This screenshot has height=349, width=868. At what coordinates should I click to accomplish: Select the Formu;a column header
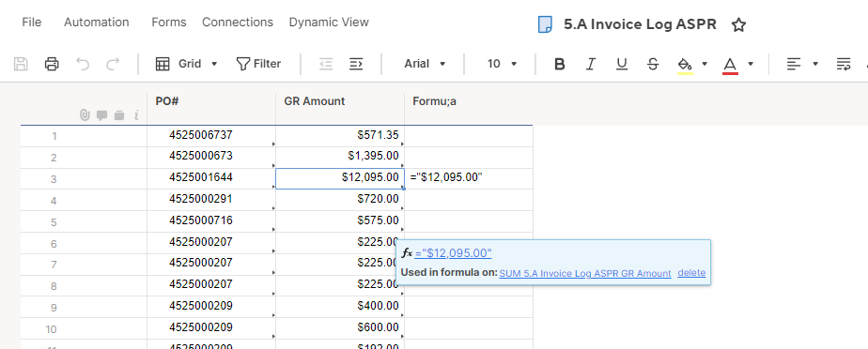coord(469,109)
